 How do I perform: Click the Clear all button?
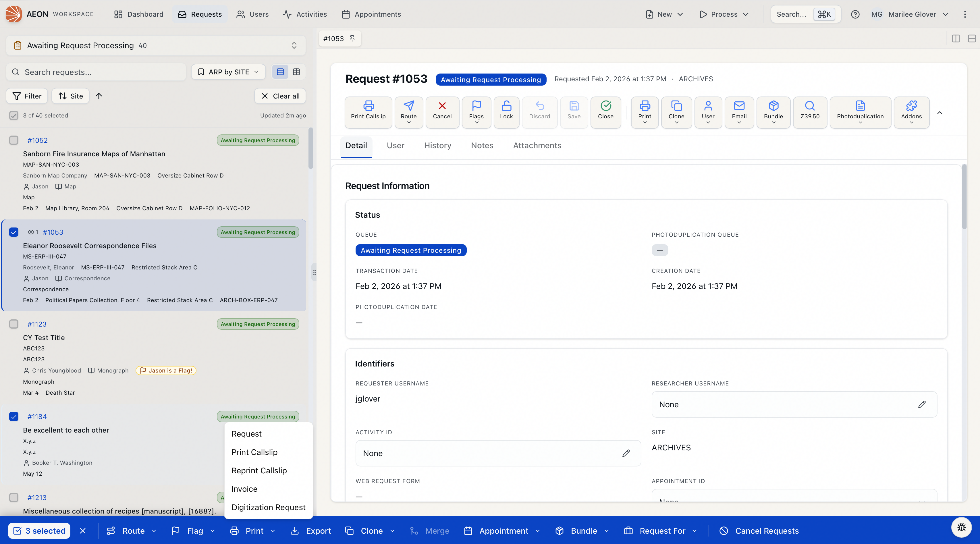pyautogui.click(x=280, y=96)
